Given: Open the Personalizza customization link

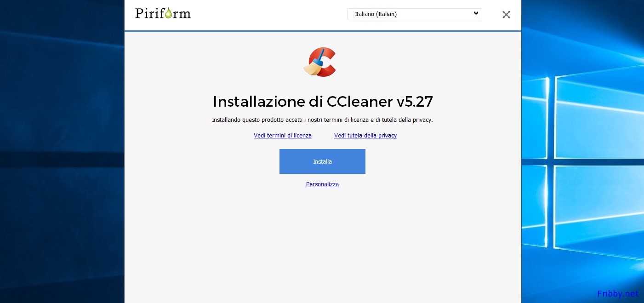Looking at the screenshot, I should pyautogui.click(x=322, y=184).
